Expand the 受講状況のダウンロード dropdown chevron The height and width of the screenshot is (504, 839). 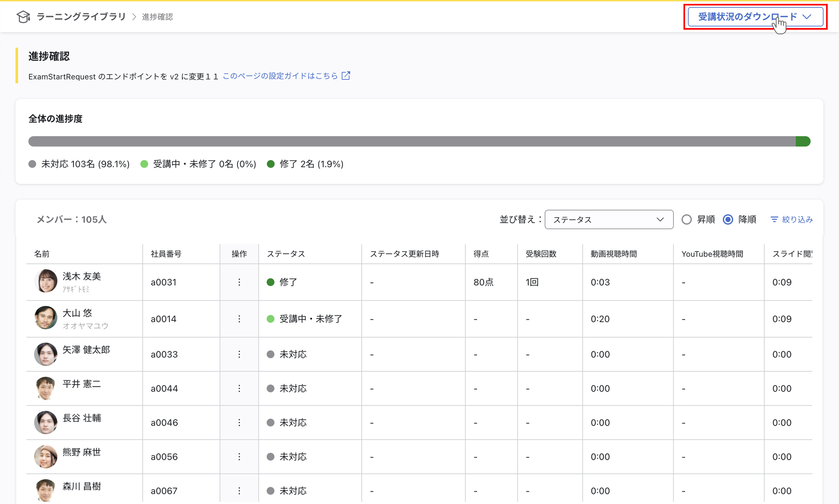pos(807,16)
